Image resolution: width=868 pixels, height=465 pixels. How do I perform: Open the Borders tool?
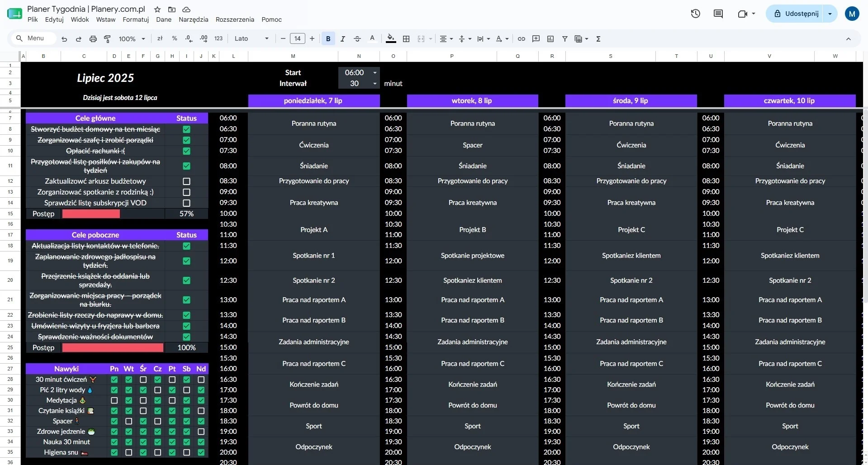tap(406, 39)
